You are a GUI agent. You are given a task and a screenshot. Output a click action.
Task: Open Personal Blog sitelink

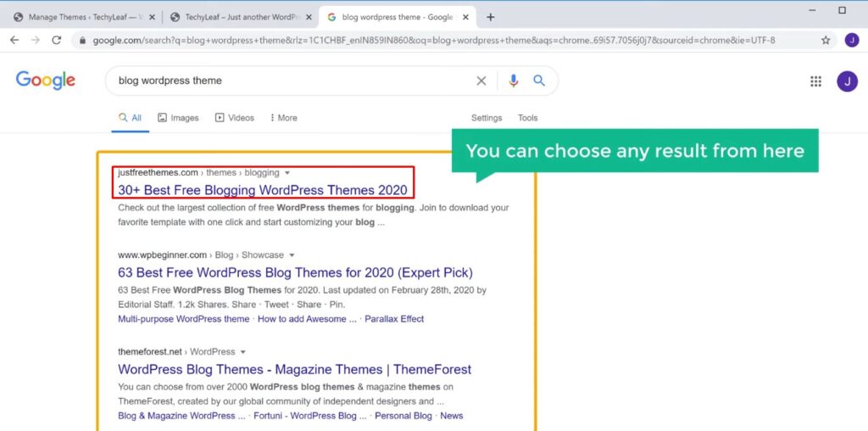403,416
